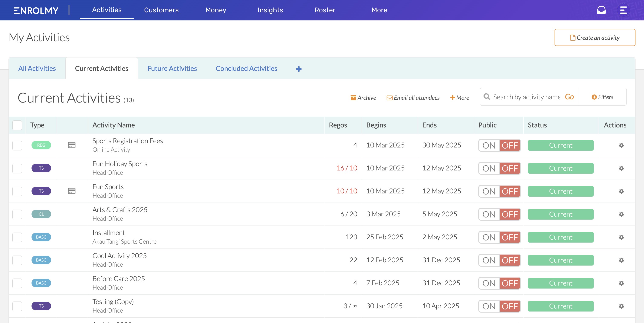Click the REG type badge
The image size is (644, 323).
tap(41, 145)
